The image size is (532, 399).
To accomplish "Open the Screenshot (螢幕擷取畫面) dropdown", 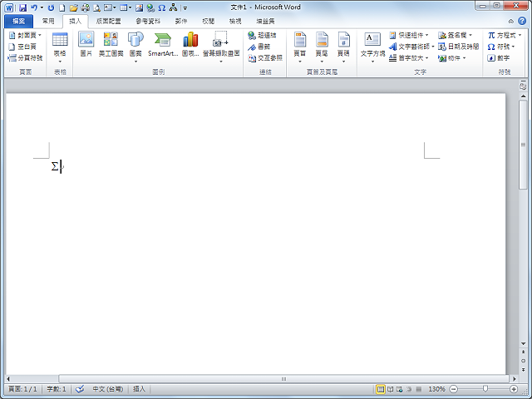I will pos(221,47).
